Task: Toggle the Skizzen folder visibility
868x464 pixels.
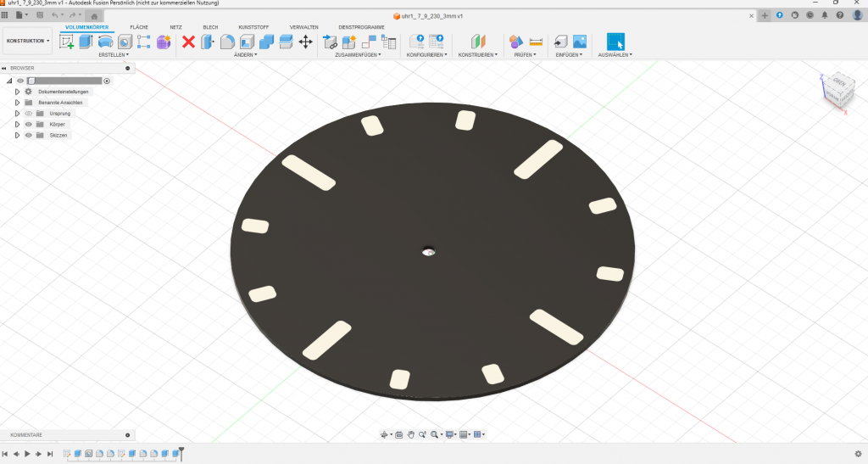Action: point(28,136)
